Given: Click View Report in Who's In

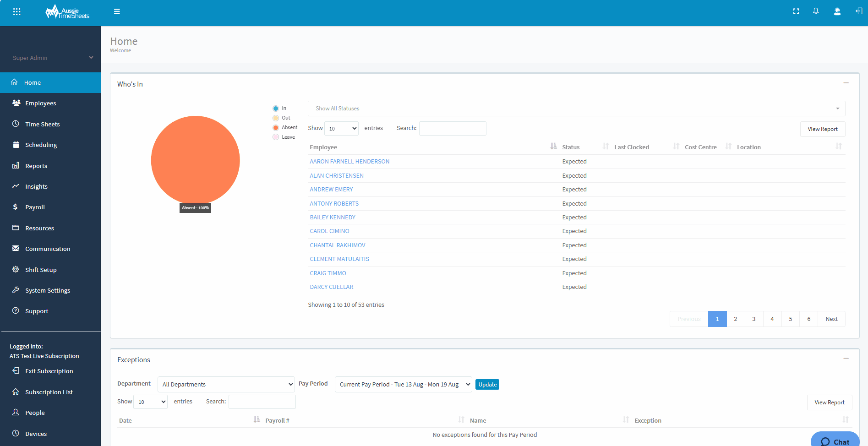Looking at the screenshot, I should click(x=823, y=129).
